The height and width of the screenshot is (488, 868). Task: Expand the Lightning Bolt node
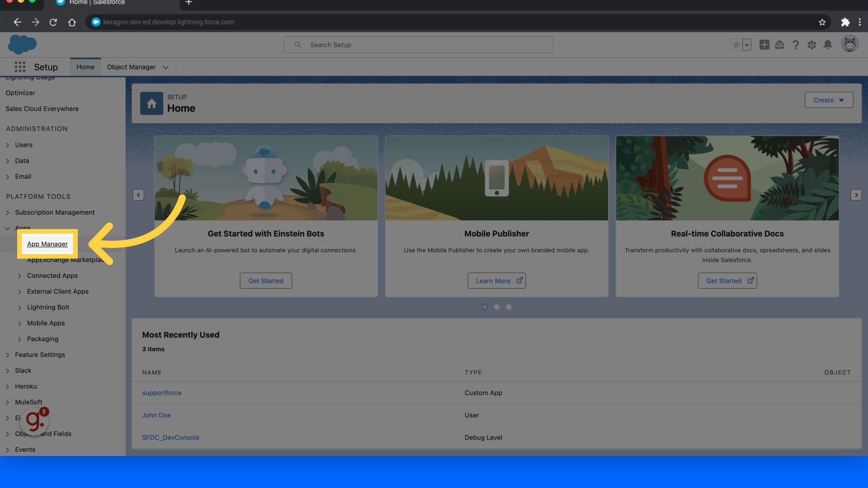(19, 308)
